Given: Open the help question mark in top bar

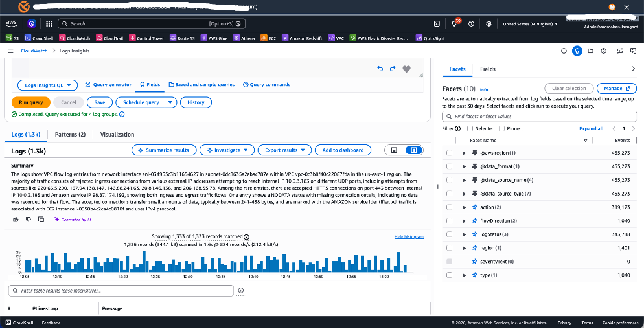Looking at the screenshot, I should point(472,24).
